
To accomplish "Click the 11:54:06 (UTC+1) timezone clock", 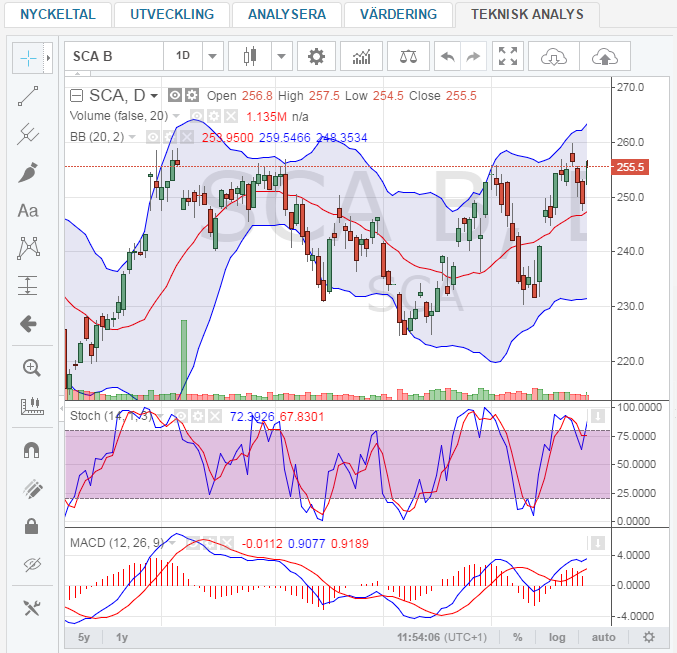I will coord(442,637).
